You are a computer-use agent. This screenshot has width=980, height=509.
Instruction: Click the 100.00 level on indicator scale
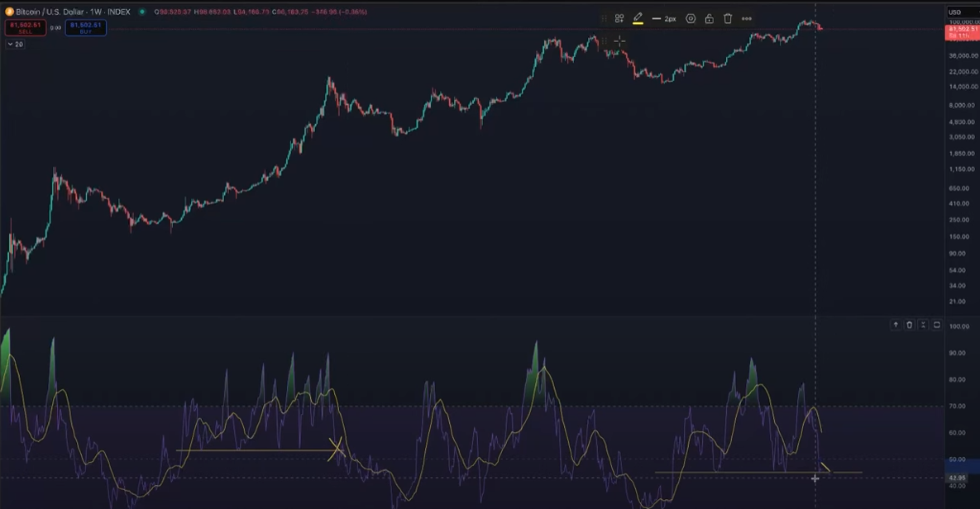point(958,326)
